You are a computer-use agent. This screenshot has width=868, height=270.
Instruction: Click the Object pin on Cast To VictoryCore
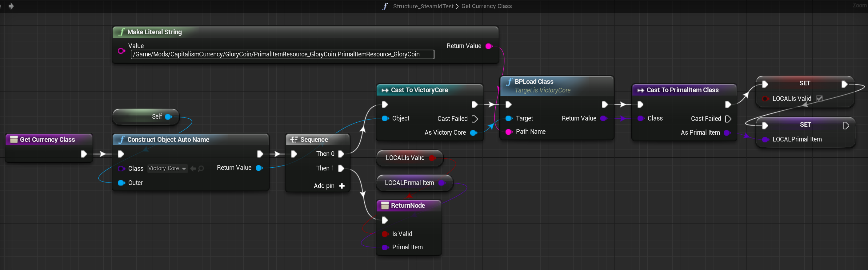385,118
